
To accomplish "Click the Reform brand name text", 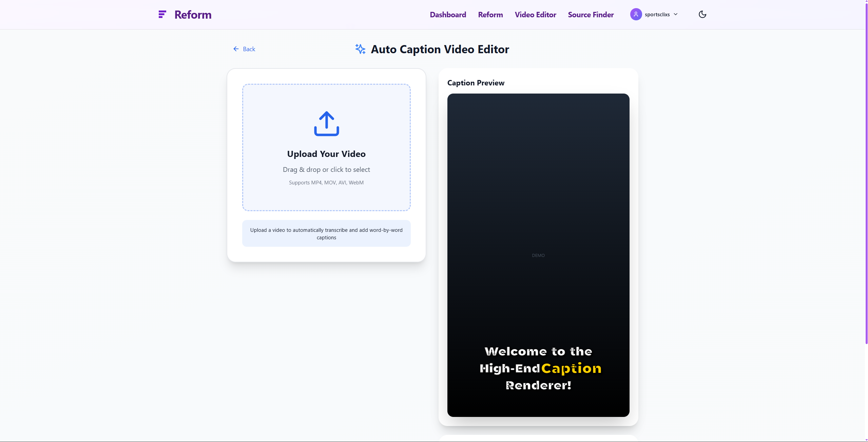I will 193,15.
